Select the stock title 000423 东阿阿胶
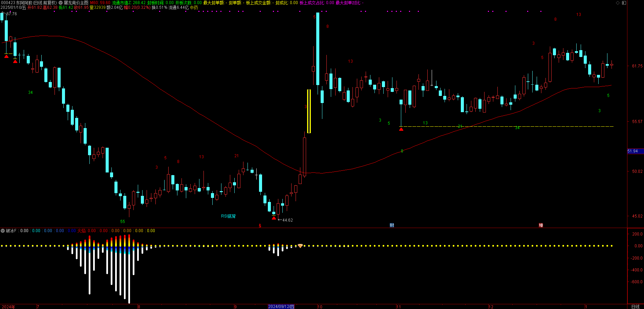This screenshot has width=644, height=309. (29, 3)
